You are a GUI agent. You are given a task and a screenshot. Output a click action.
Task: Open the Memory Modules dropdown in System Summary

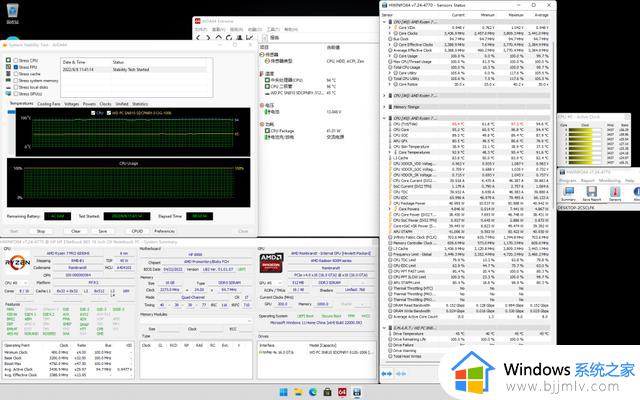(x=196, y=322)
